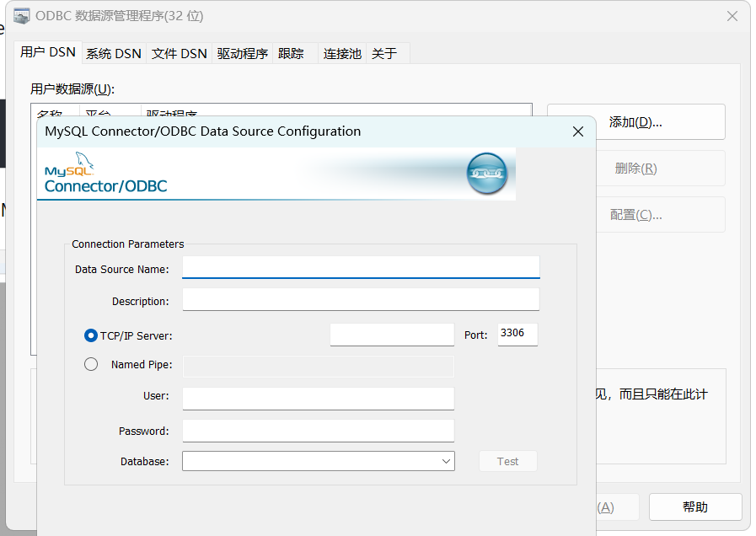The image size is (756, 536).
Task: Click the Port field showing 3306
Action: [517, 334]
